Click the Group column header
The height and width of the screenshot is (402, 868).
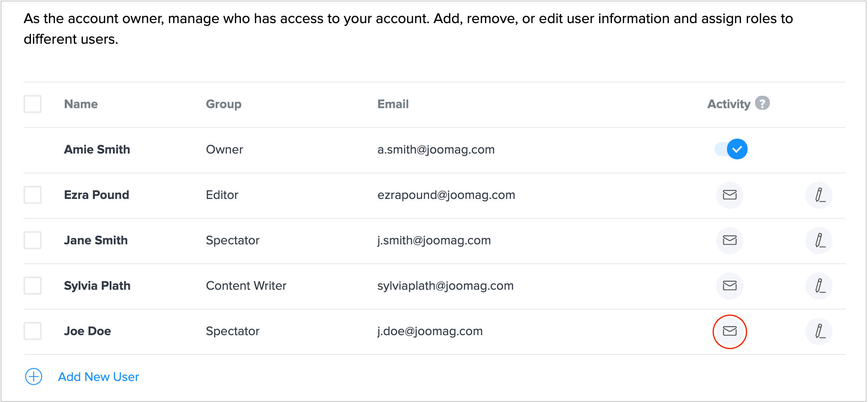point(223,104)
